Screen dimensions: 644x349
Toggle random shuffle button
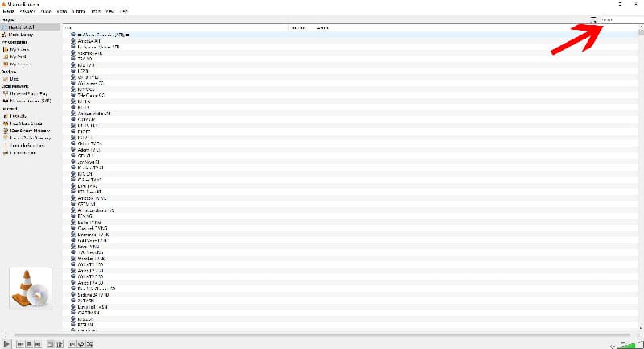89,344
